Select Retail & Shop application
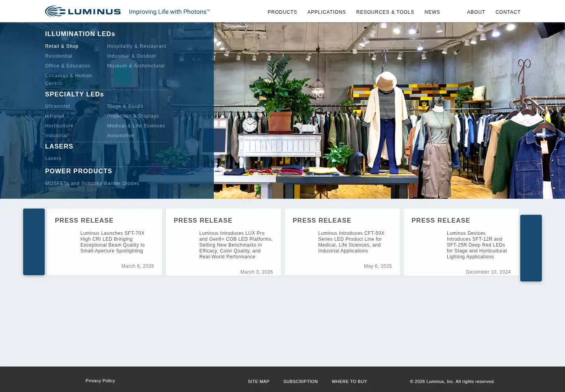 pos(62,46)
